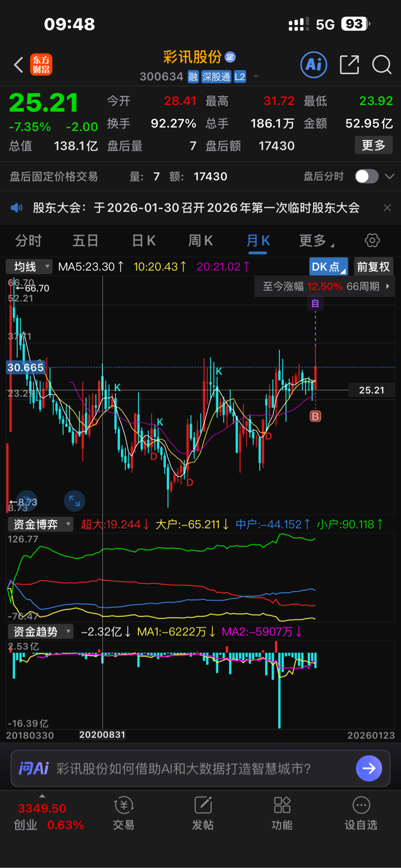This screenshot has height=868, width=401.
Task: Tap the blue enterprise badge beside 彩讯股份
Action: coord(230,56)
